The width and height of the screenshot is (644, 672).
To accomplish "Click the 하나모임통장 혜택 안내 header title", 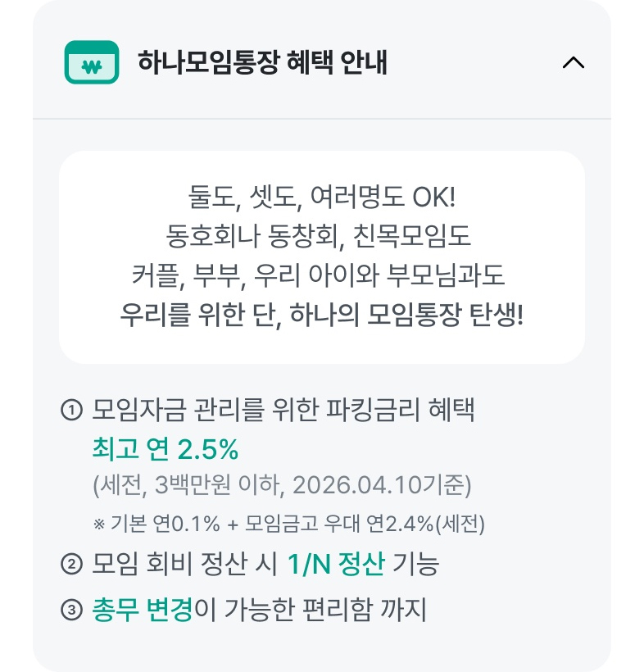I will 262,62.
